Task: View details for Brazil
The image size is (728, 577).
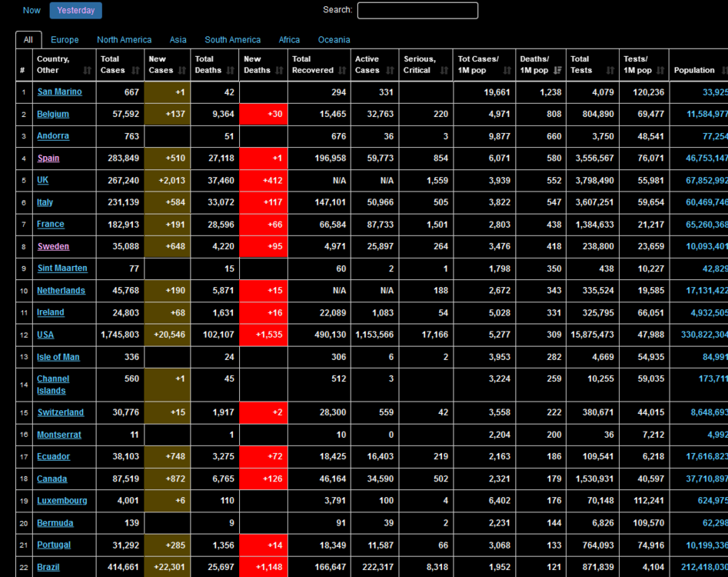Action: [47, 566]
